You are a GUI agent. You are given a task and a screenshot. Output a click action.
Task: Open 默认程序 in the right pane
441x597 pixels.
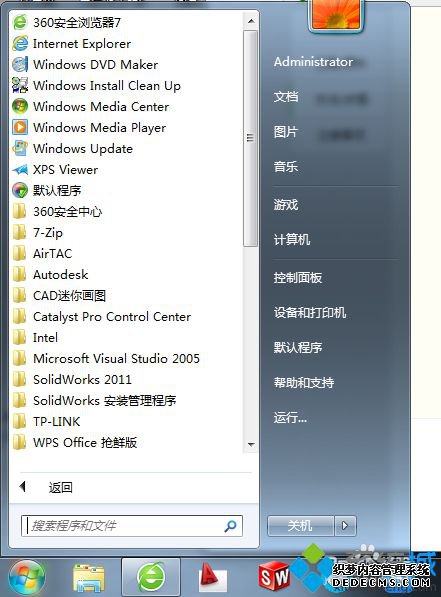298,347
